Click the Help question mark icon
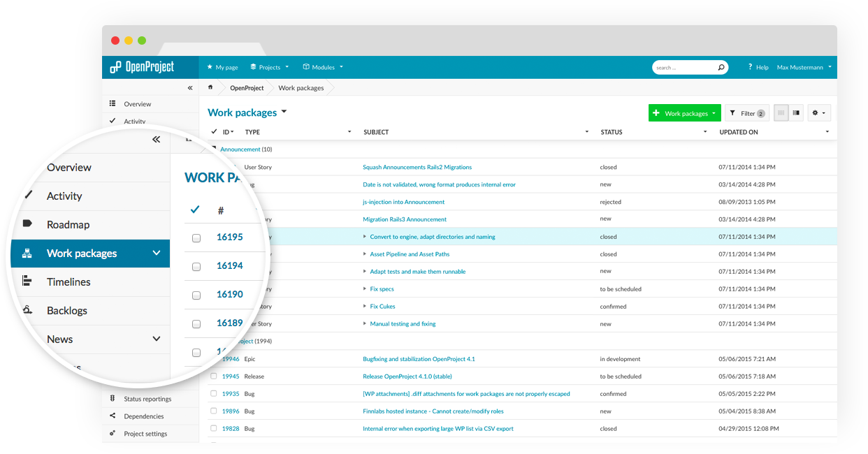This screenshot has height=454, width=868. tap(750, 67)
